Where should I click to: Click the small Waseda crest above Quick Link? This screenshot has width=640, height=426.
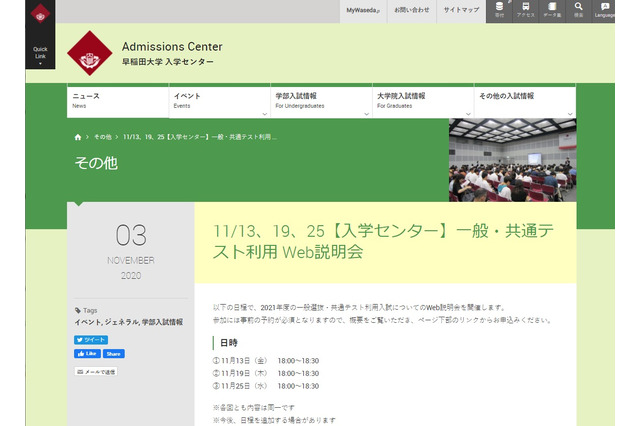(40, 14)
